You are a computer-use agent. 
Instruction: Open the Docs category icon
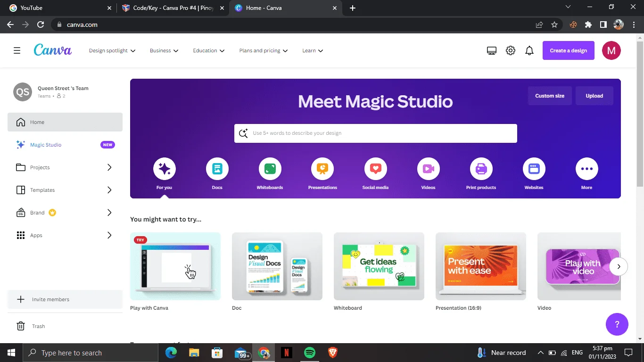point(217,169)
